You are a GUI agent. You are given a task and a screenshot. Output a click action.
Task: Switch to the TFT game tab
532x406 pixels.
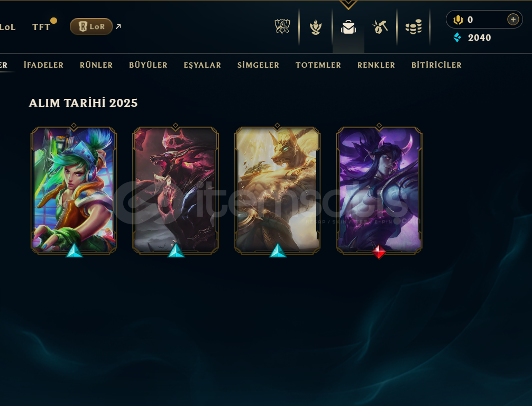coord(41,27)
